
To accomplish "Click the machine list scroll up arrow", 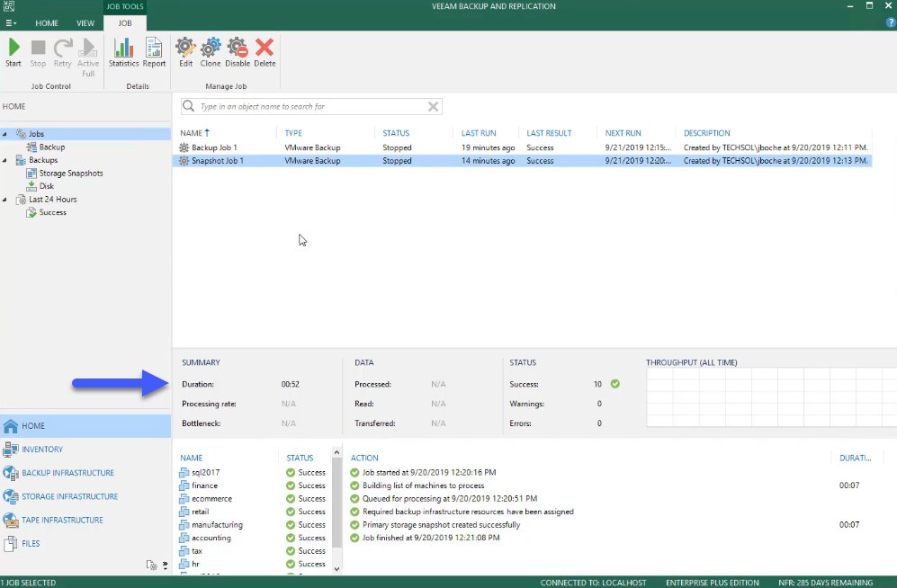I will pyautogui.click(x=336, y=452).
